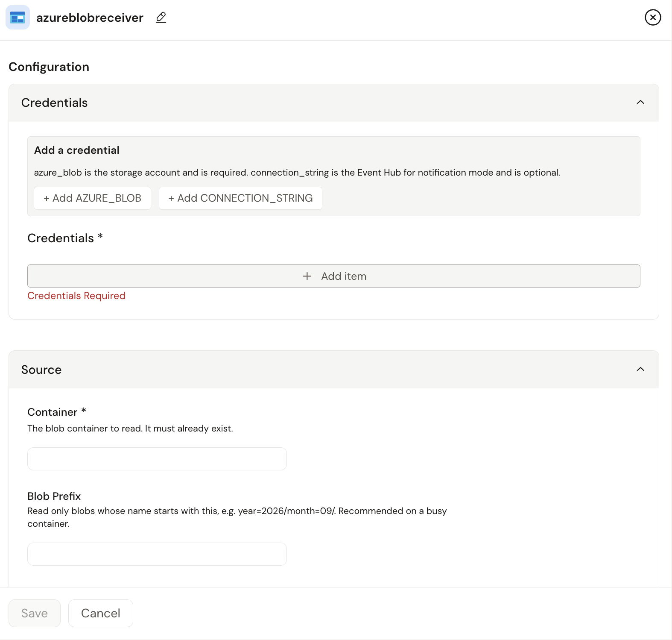Viewport: 672px width, 640px height.
Task: Click the 'Blob Prefix' field label
Action: pyautogui.click(x=54, y=496)
